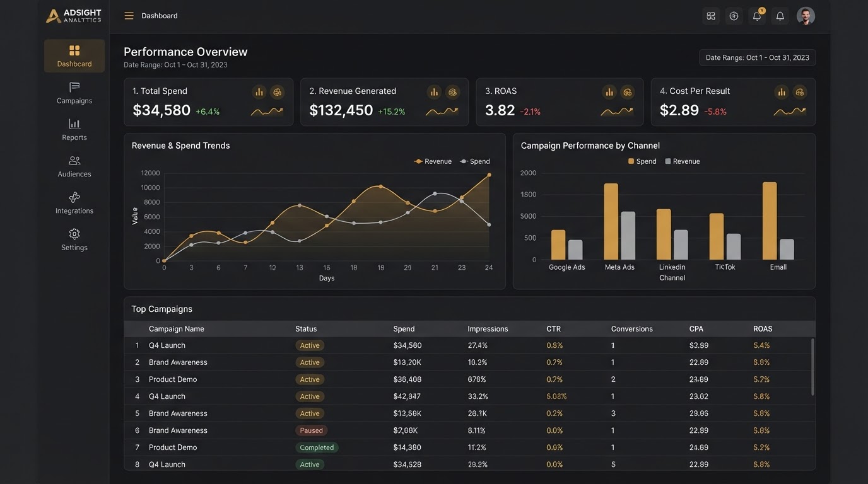Click the $36,408 spend cell
The height and width of the screenshot is (484, 868).
(408, 379)
